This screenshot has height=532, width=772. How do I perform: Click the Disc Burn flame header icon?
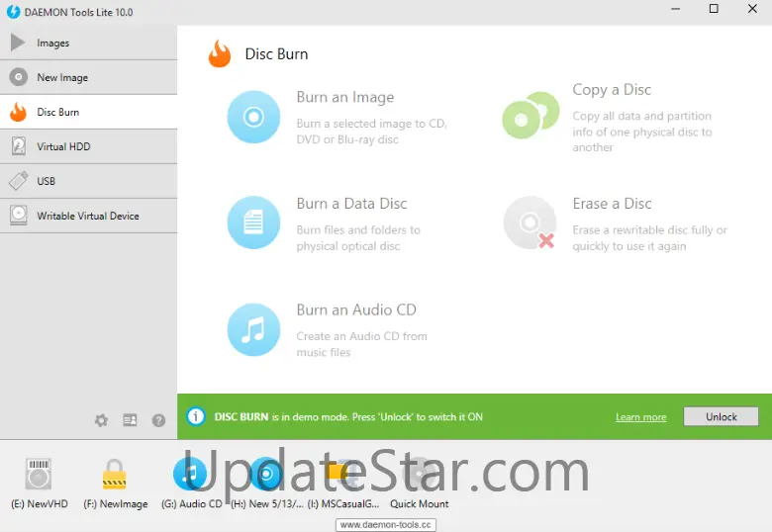pyautogui.click(x=220, y=53)
